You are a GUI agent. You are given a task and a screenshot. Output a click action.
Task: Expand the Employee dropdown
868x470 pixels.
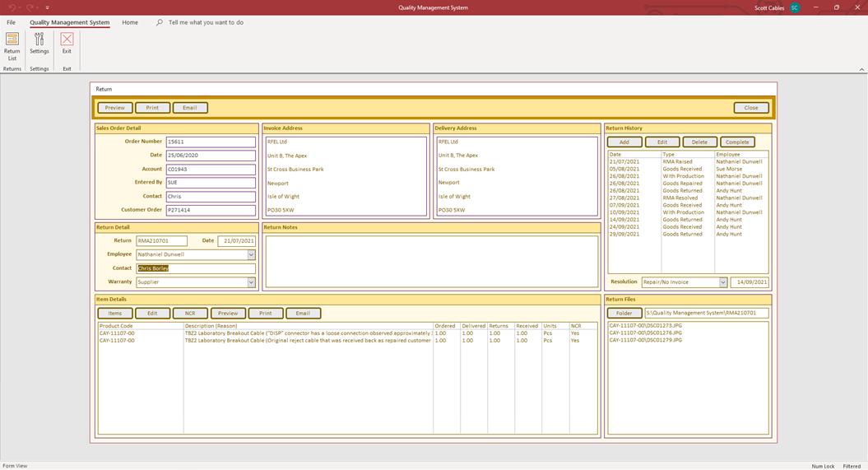(251, 254)
